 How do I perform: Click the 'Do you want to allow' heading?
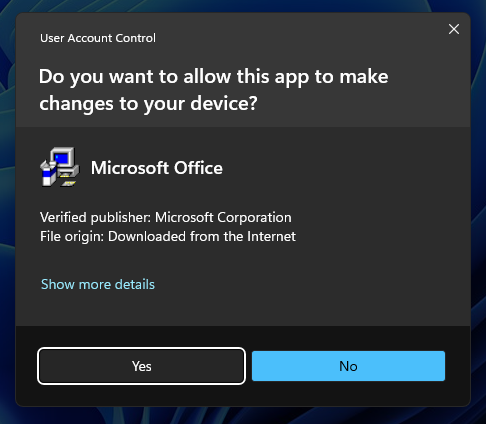click(214, 90)
